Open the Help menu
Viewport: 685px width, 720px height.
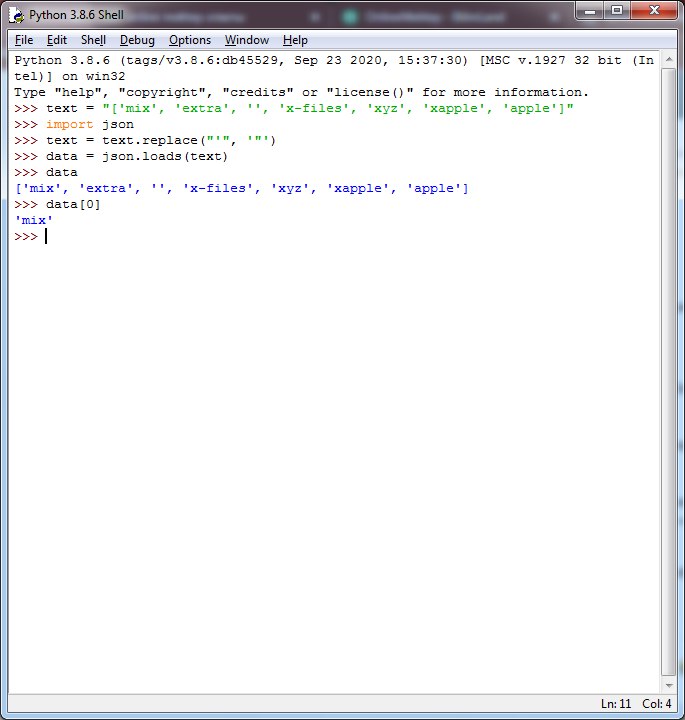pyautogui.click(x=295, y=40)
